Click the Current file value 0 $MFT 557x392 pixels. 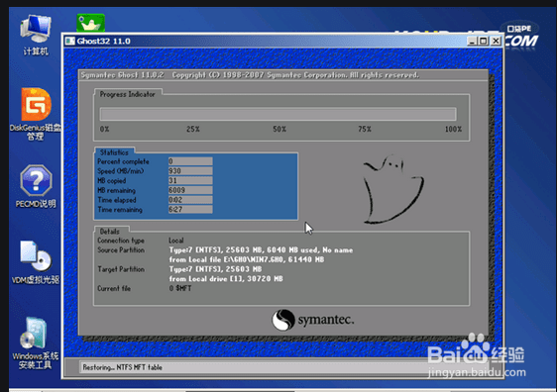point(180,288)
